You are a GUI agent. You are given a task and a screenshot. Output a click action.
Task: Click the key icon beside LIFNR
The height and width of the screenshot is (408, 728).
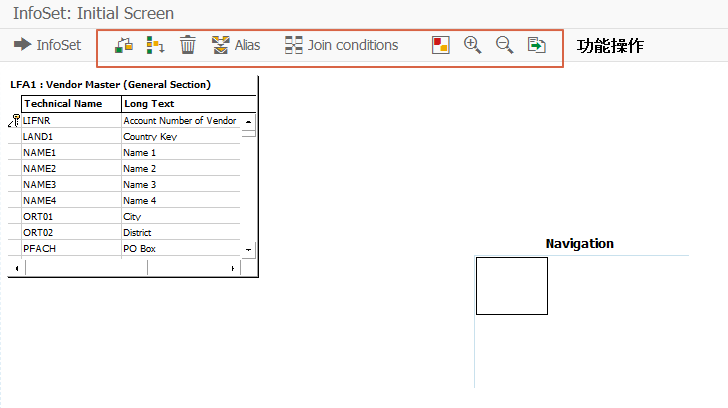[14, 121]
